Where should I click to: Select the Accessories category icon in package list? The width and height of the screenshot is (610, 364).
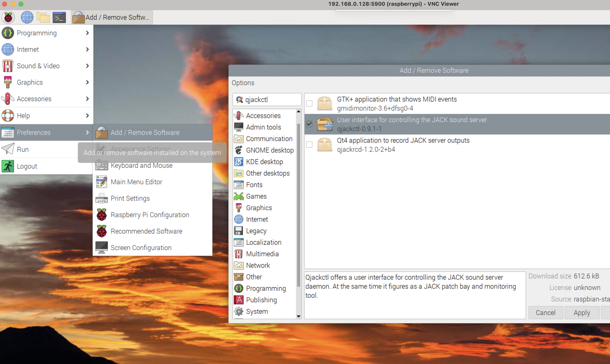tap(239, 116)
